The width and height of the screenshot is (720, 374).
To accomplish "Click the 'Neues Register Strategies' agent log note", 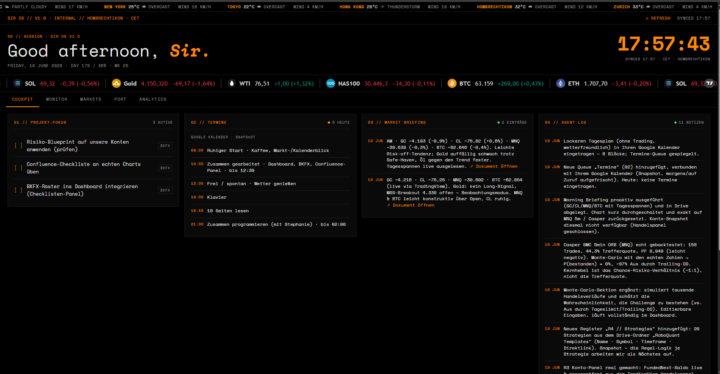I will tap(624, 341).
